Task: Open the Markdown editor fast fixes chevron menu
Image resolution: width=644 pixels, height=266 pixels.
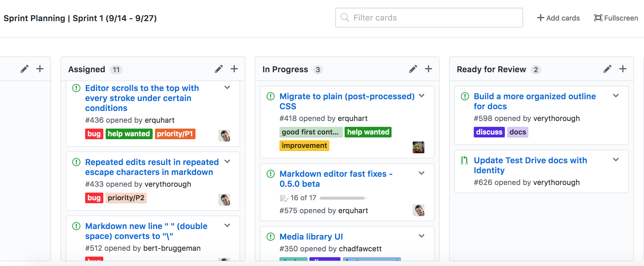Action: 422,173
